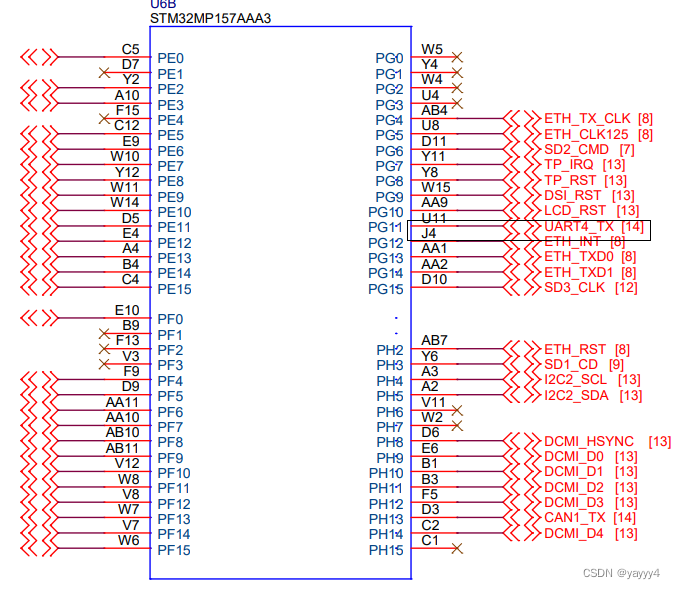Select the I2C2_SCL net label

(x=576, y=380)
